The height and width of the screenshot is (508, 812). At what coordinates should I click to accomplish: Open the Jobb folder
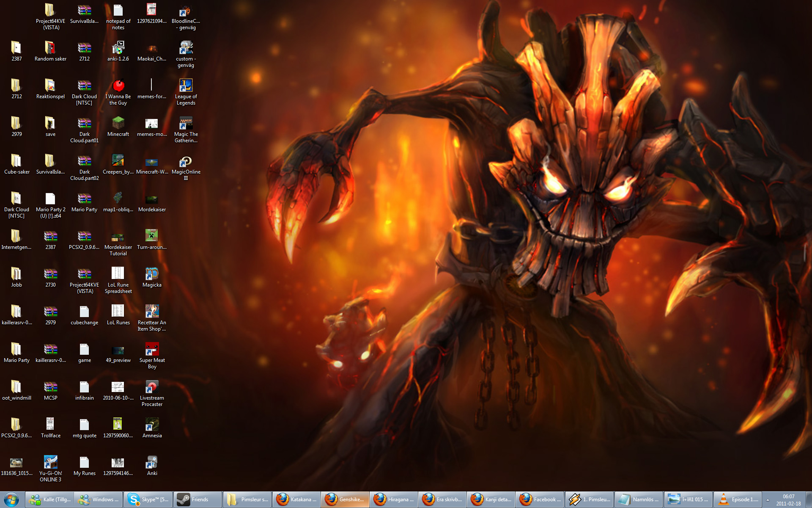tap(16, 277)
